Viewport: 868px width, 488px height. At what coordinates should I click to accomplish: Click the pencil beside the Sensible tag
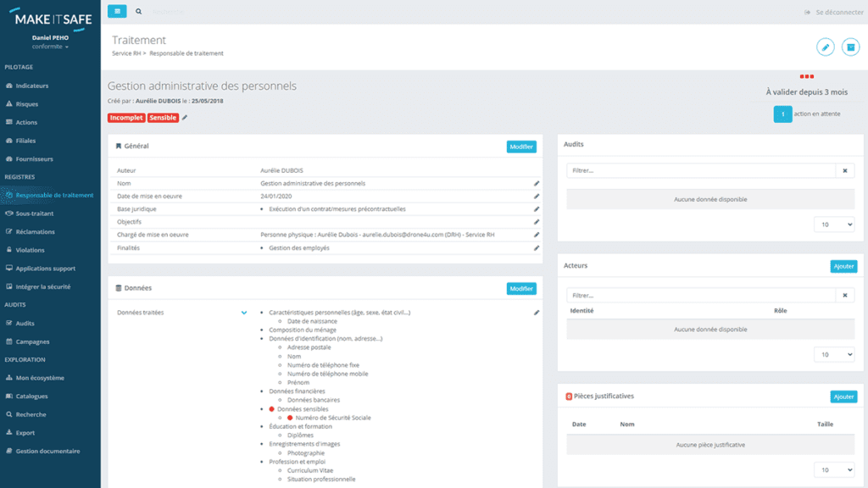pyautogui.click(x=185, y=118)
